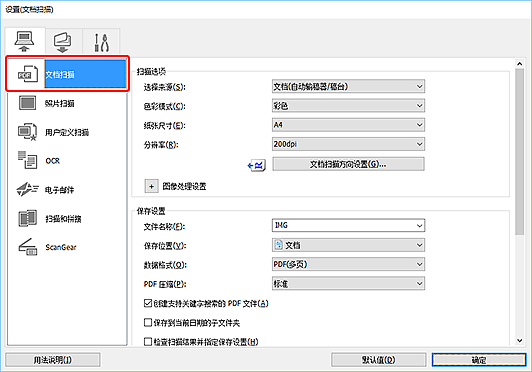The width and height of the screenshot is (532, 372).
Task: Open the 色彩模式 color mode dropdown
Action: (348, 106)
